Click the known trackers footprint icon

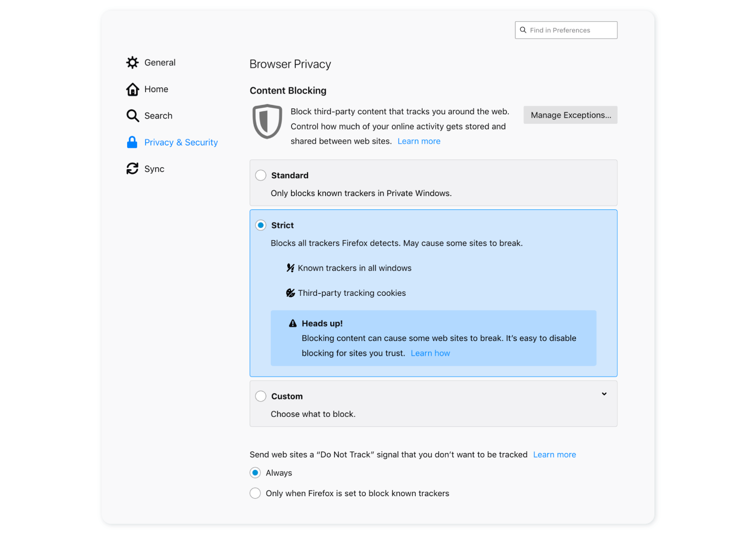(291, 268)
